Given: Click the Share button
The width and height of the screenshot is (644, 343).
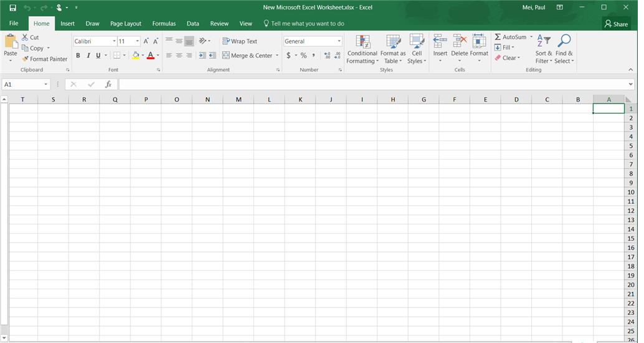Looking at the screenshot, I should [x=616, y=24].
